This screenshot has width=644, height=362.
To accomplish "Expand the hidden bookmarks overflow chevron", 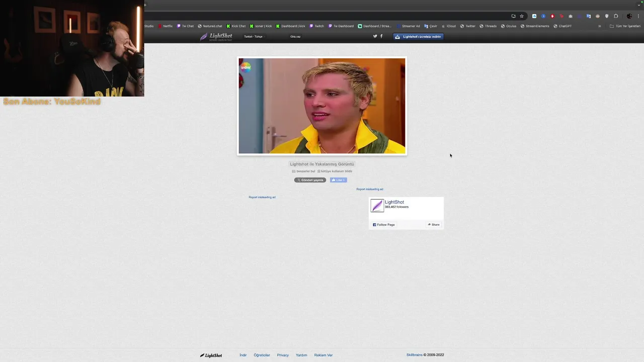I will (x=599, y=26).
